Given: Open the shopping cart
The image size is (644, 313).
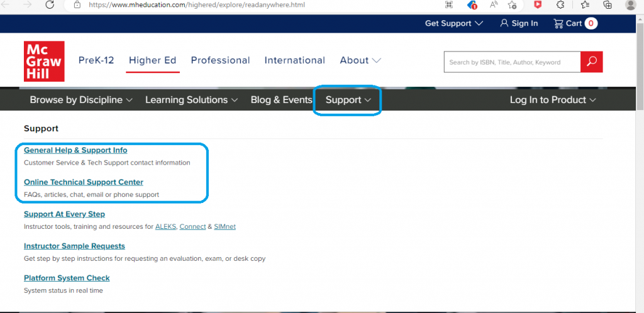Looking at the screenshot, I should pos(574,23).
